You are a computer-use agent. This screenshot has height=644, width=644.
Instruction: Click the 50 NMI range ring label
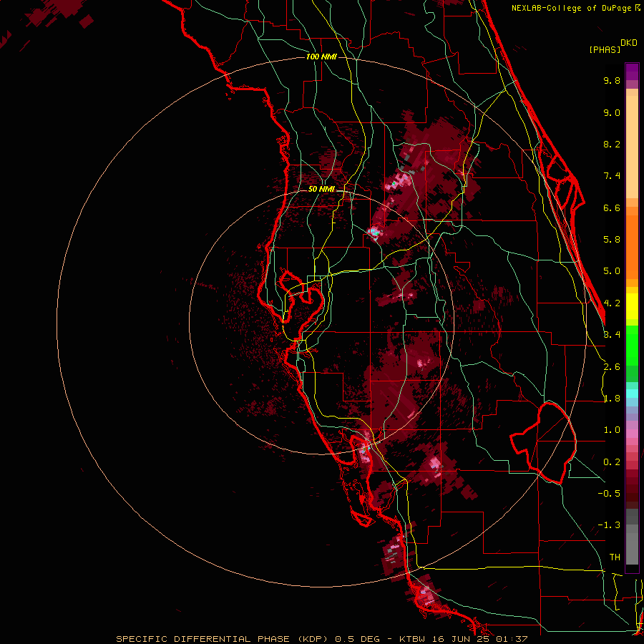[321, 189]
